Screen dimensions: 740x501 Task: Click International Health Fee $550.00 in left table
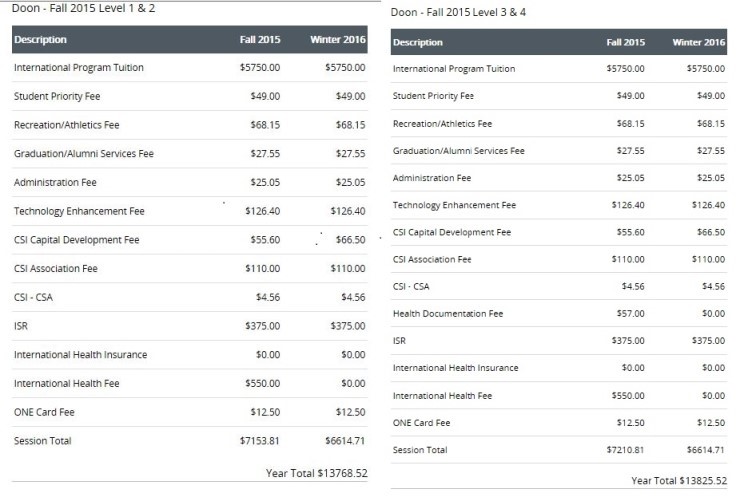click(x=262, y=383)
